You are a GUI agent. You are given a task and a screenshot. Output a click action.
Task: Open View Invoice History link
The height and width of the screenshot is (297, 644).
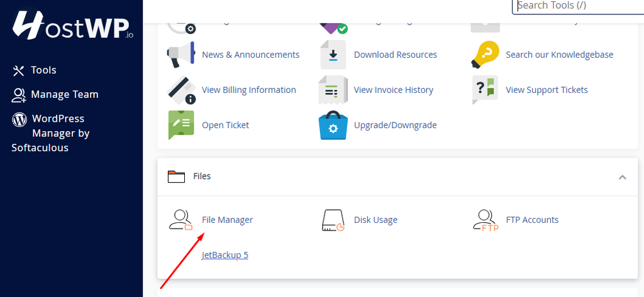click(x=394, y=90)
